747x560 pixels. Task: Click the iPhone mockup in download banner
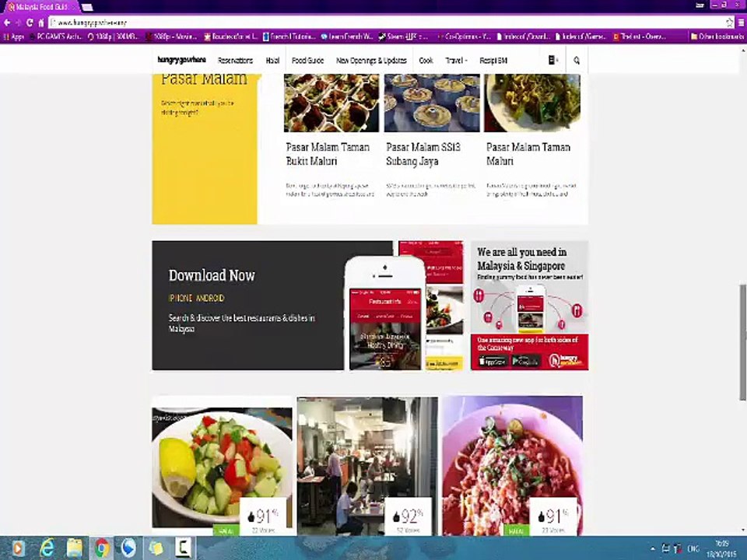(x=384, y=313)
